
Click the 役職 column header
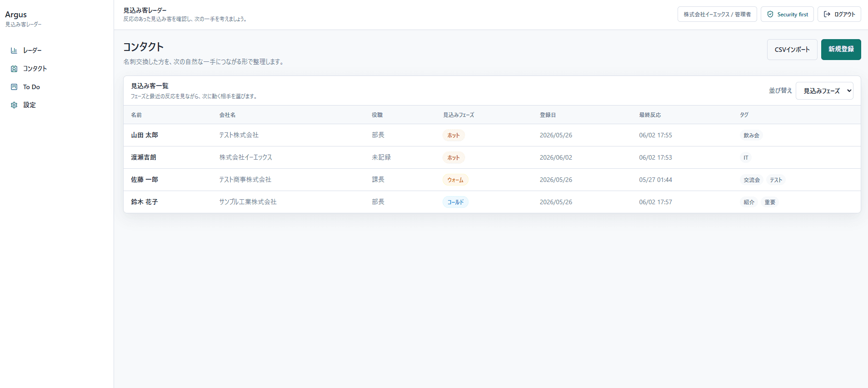pos(377,115)
